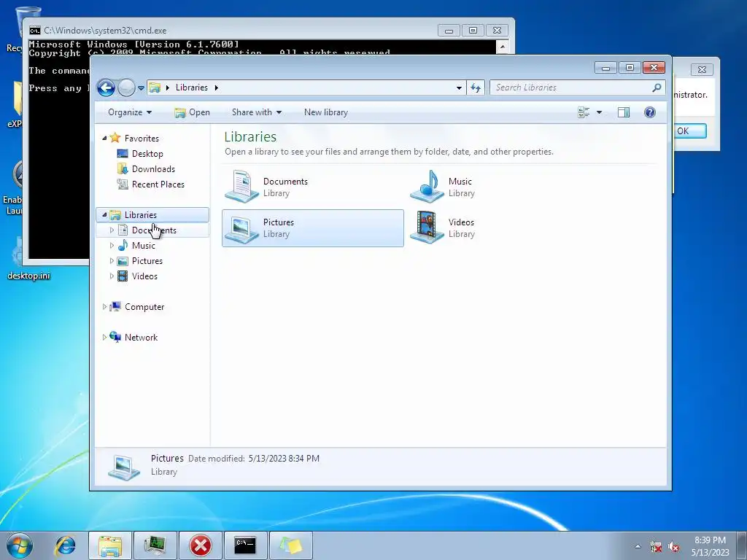Open Recent Places under Favorites
This screenshot has height=560, width=747.
click(158, 184)
